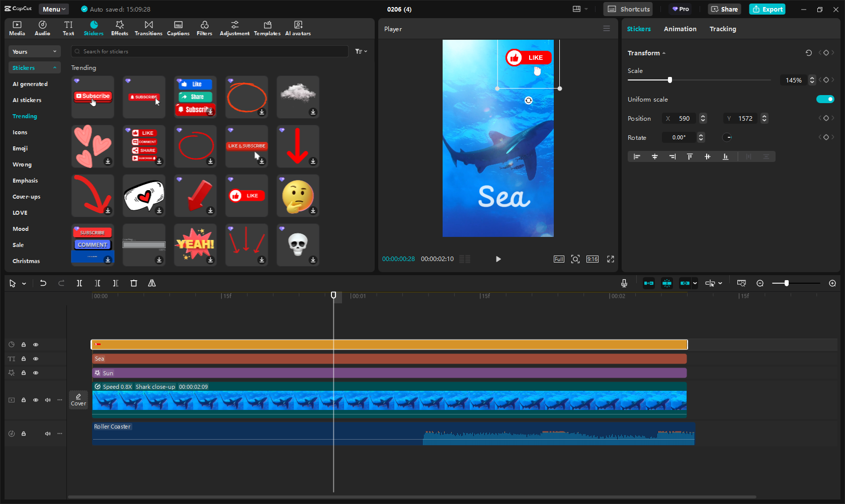The image size is (845, 504).
Task: Click the split clip tool
Action: (x=79, y=283)
